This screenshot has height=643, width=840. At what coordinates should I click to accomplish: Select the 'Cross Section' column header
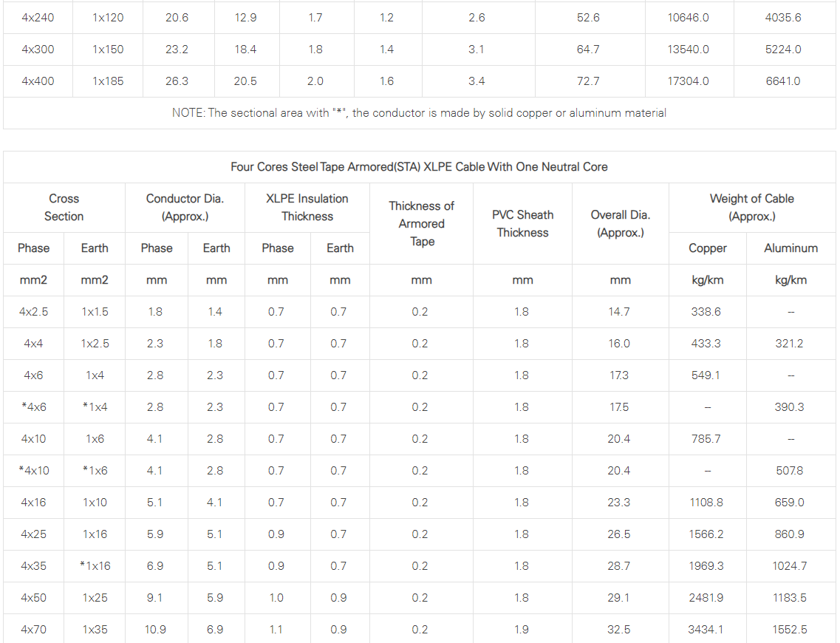coord(64,208)
